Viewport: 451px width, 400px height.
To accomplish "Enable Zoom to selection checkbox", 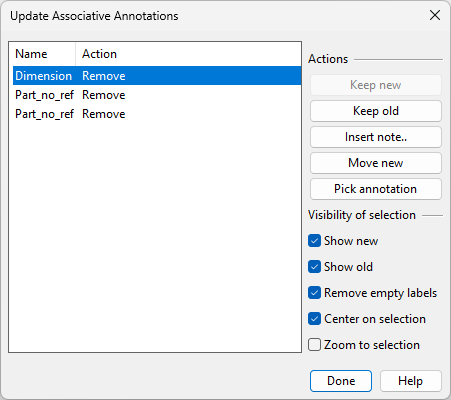I will tap(314, 345).
